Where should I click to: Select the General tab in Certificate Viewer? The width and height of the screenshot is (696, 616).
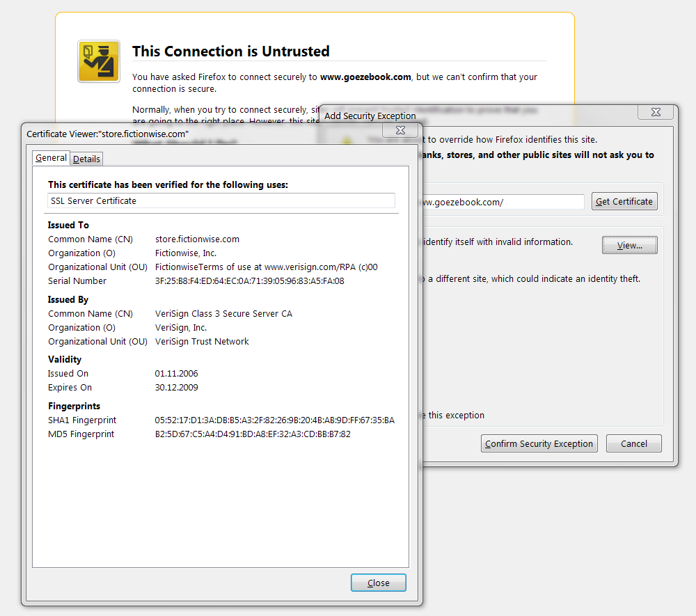(x=51, y=158)
